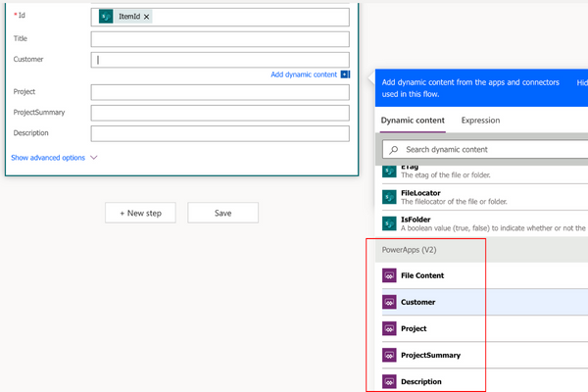The width and height of the screenshot is (588, 392).
Task: Select File Content from PowerApps list
Action: coord(485,275)
